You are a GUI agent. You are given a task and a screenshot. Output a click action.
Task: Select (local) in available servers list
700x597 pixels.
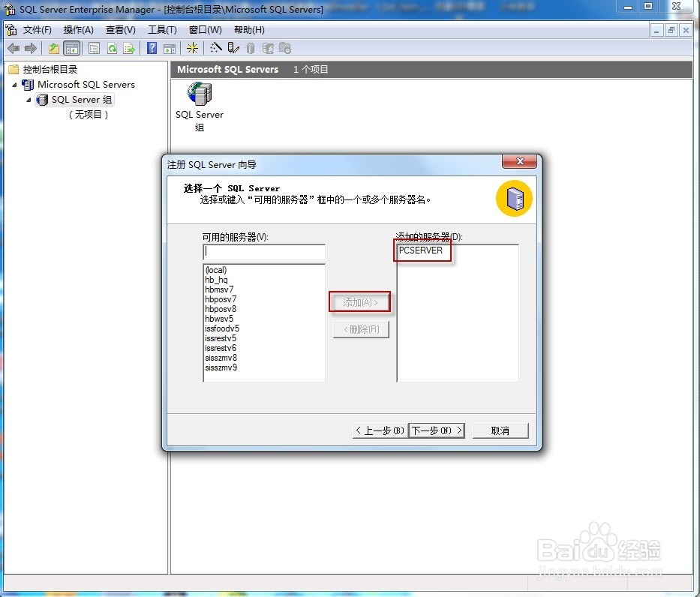[216, 270]
